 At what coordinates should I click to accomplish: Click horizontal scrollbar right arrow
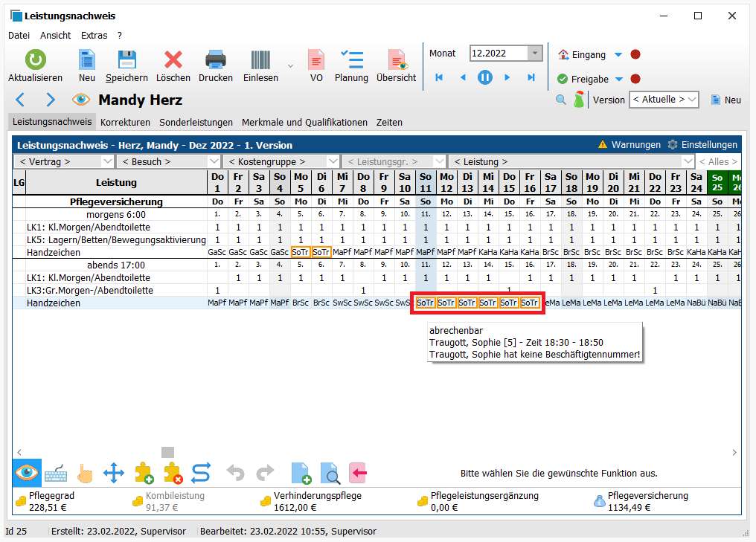734,452
